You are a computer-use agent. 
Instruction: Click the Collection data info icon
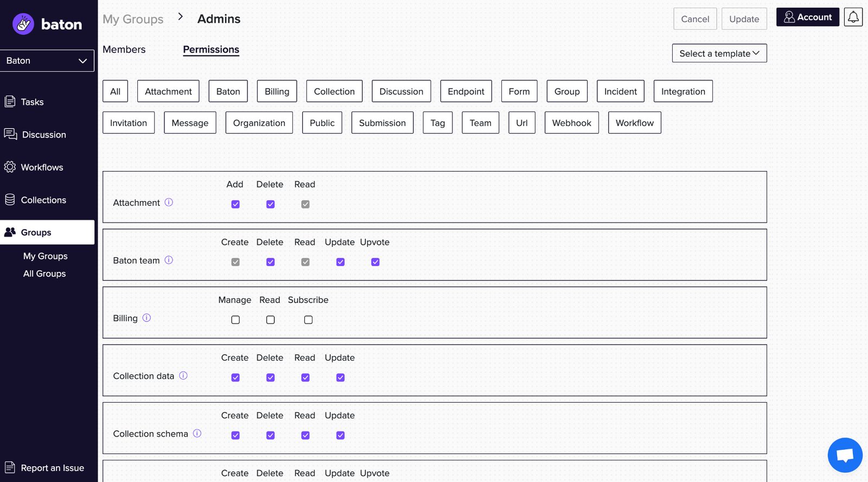pyautogui.click(x=183, y=376)
